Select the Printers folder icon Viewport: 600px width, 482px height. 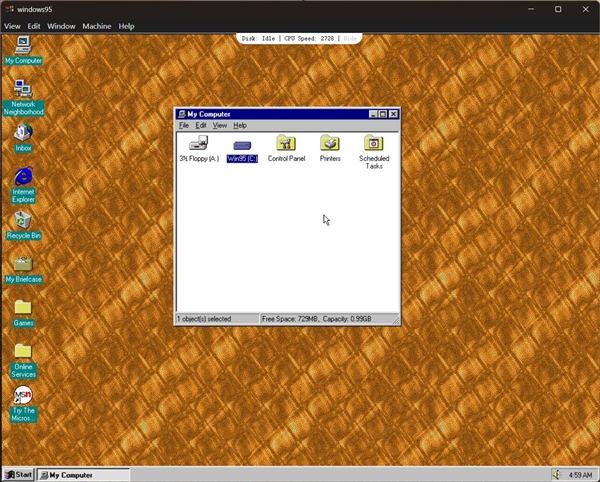[330, 144]
